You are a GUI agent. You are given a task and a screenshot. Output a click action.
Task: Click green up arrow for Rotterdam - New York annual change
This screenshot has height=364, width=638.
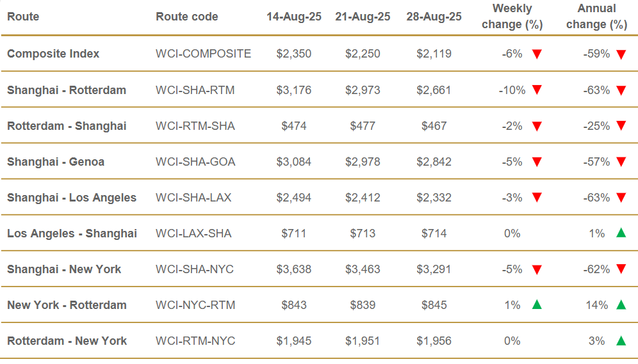click(x=621, y=340)
